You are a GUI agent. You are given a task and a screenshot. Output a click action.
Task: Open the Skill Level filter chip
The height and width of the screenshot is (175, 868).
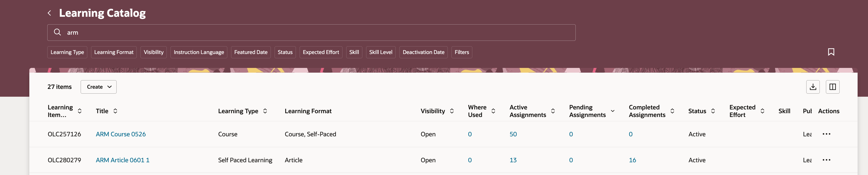pos(381,52)
